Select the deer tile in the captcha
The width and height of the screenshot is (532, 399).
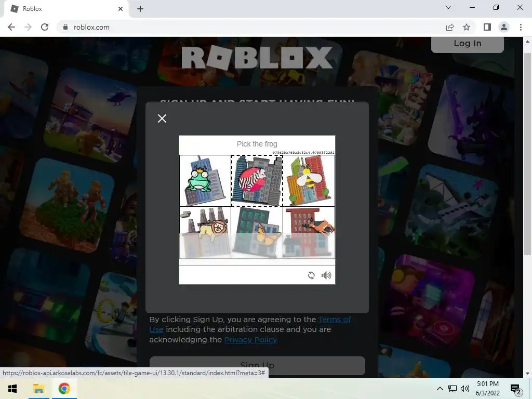tap(309, 232)
